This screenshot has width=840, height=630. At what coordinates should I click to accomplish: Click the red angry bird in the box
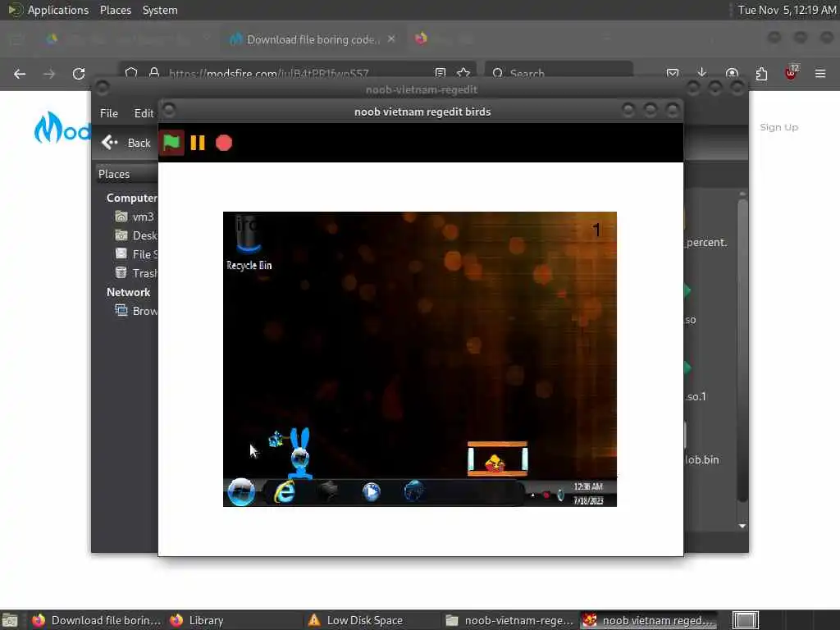tap(495, 463)
